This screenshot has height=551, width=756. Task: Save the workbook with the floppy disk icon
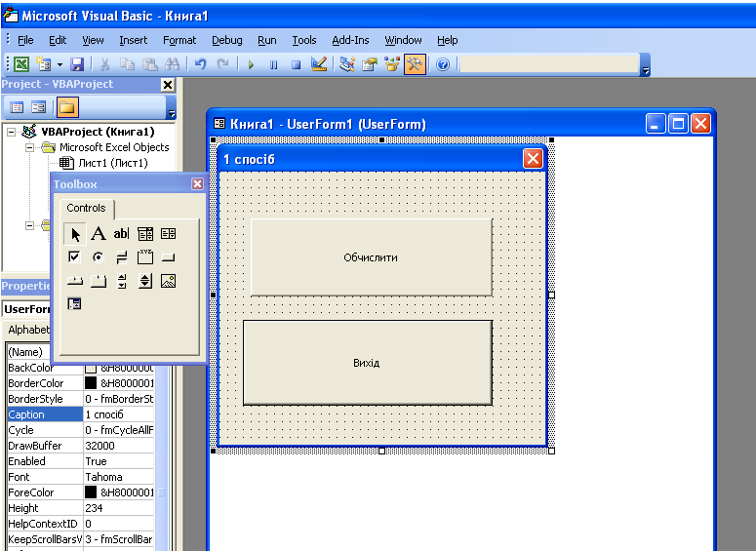pyautogui.click(x=77, y=64)
